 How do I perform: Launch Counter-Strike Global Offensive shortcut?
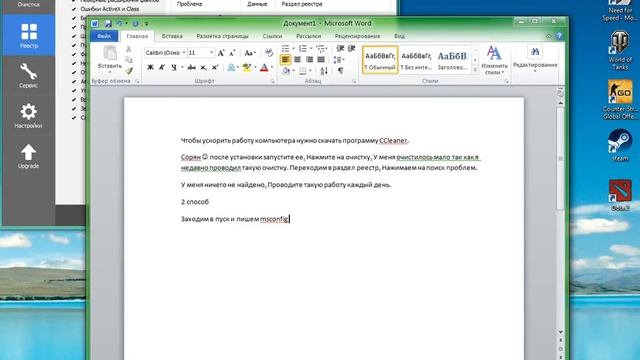pos(620,100)
